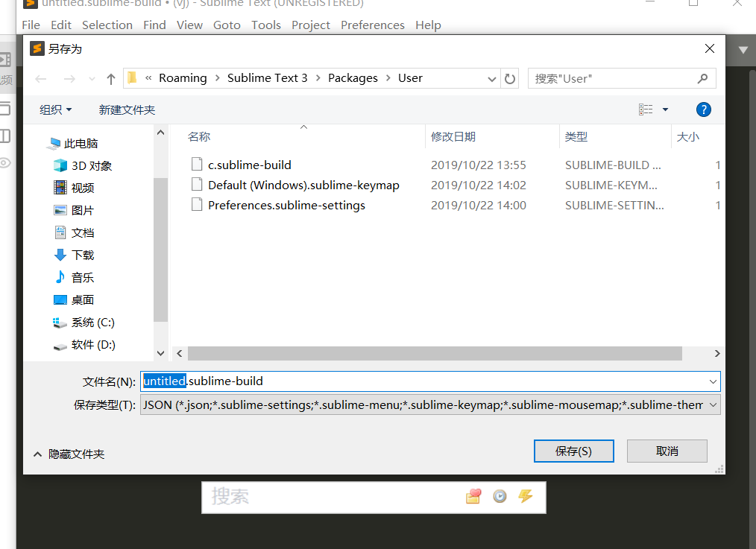The height and width of the screenshot is (549, 756).
Task: Change the view layout icon
Action: click(x=646, y=110)
